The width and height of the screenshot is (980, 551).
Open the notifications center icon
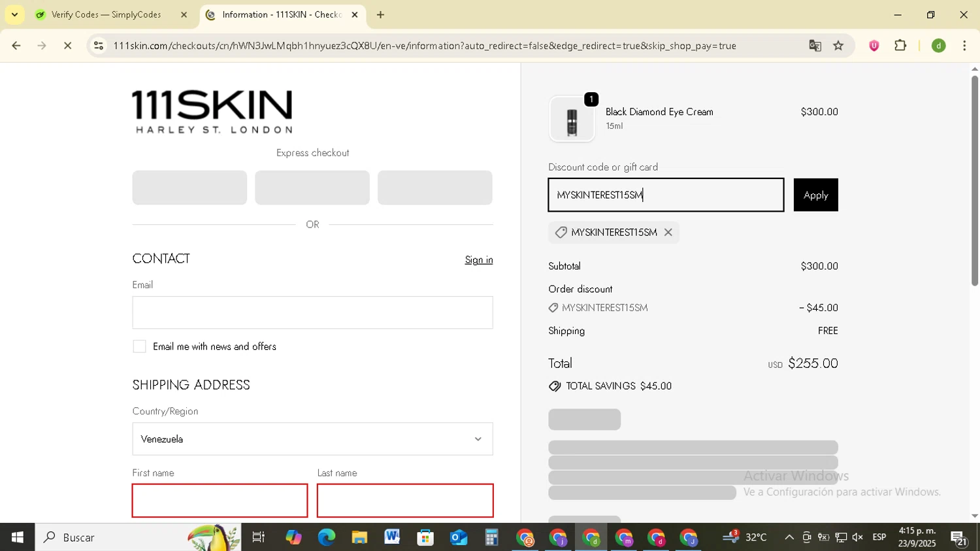959,539
